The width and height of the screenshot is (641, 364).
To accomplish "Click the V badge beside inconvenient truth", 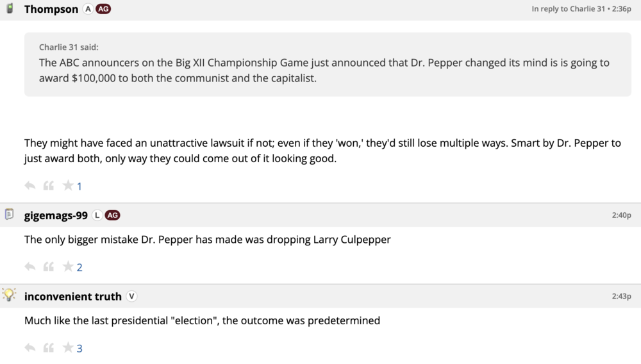I will (x=131, y=296).
